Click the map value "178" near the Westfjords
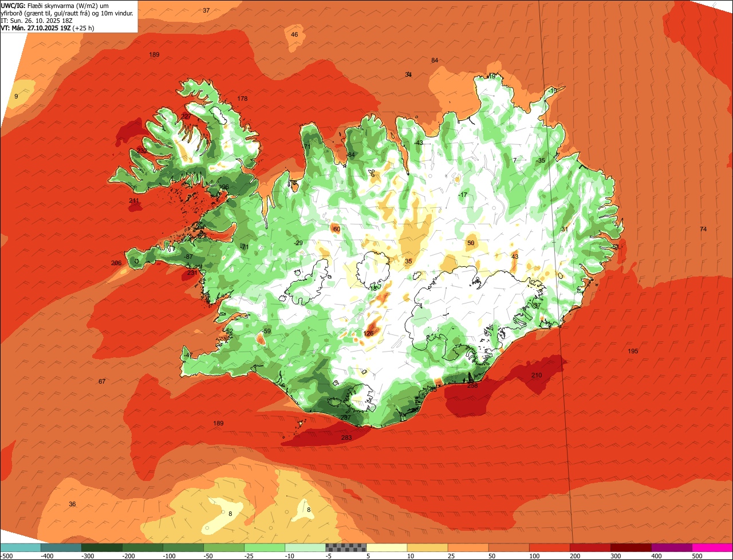The width and height of the screenshot is (733, 560). [242, 98]
